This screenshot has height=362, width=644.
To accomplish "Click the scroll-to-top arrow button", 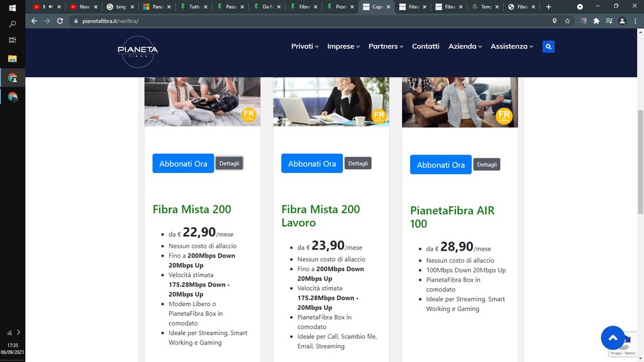I will click(613, 337).
